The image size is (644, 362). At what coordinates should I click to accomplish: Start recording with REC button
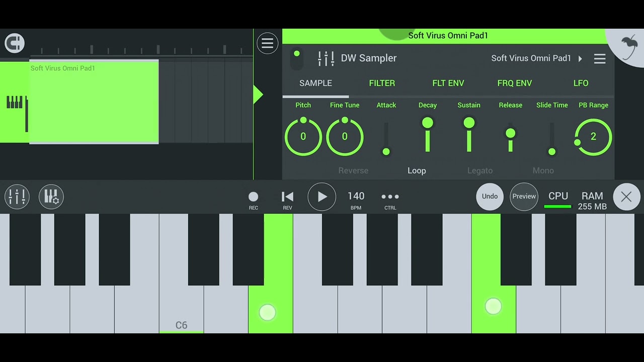coord(254,200)
